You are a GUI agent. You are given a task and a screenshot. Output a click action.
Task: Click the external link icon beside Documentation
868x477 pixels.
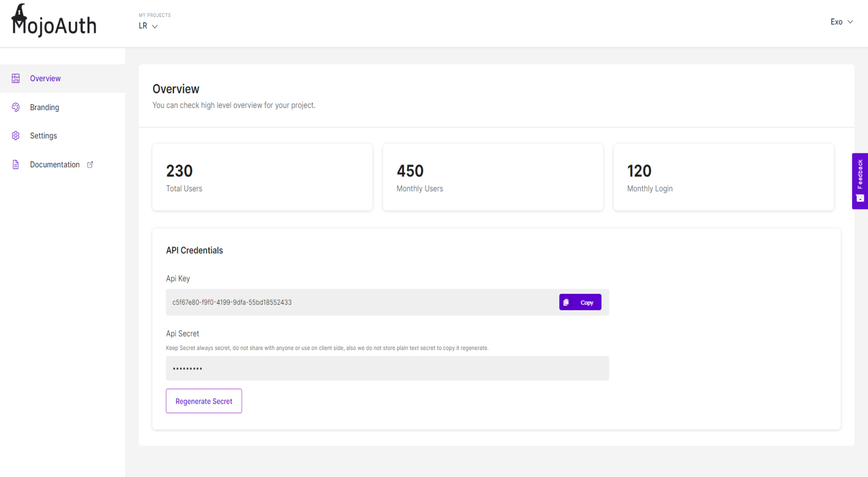(90, 164)
